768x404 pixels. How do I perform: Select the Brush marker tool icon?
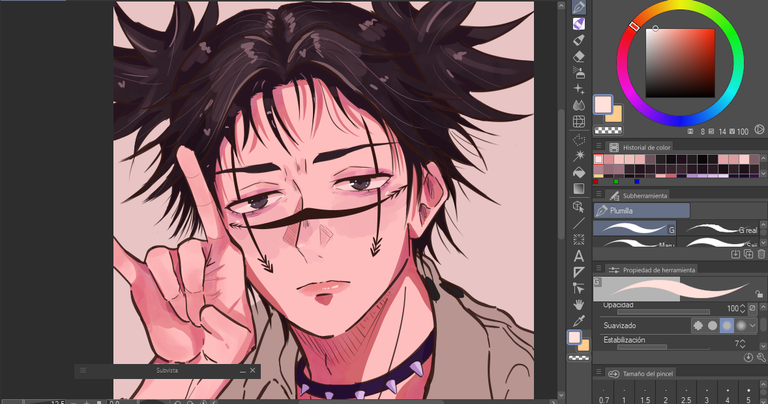coord(578,40)
